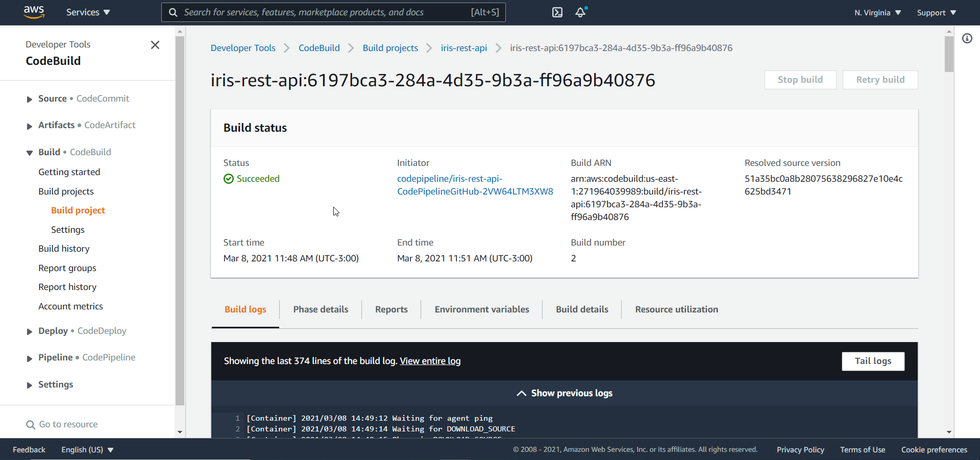Click the AWS logo home icon
Screen dimensions: 980x460
(34, 12)
